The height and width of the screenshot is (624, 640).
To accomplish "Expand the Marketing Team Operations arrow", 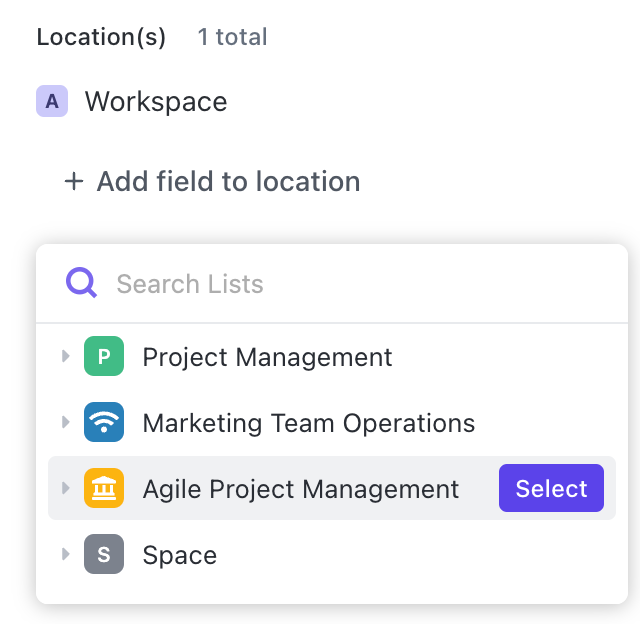I will click(66, 423).
